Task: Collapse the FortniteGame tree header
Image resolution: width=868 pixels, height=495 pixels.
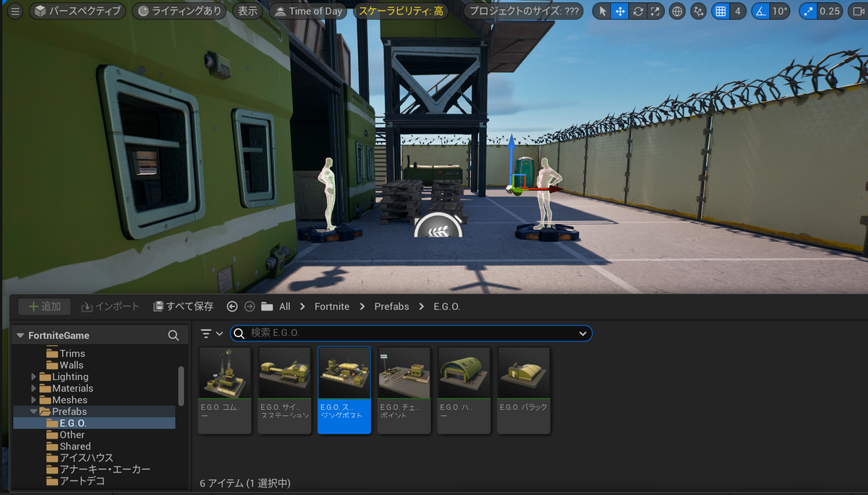Action: pos(20,335)
